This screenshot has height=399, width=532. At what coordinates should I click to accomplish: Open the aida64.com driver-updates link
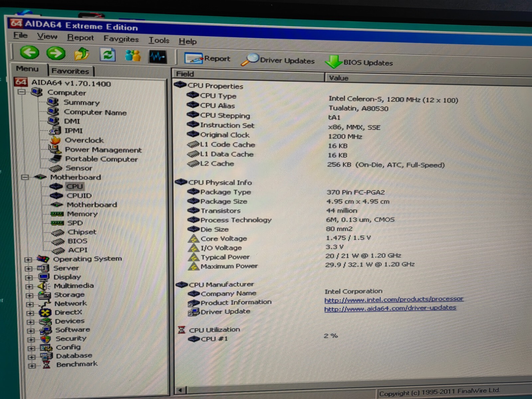[390, 308]
